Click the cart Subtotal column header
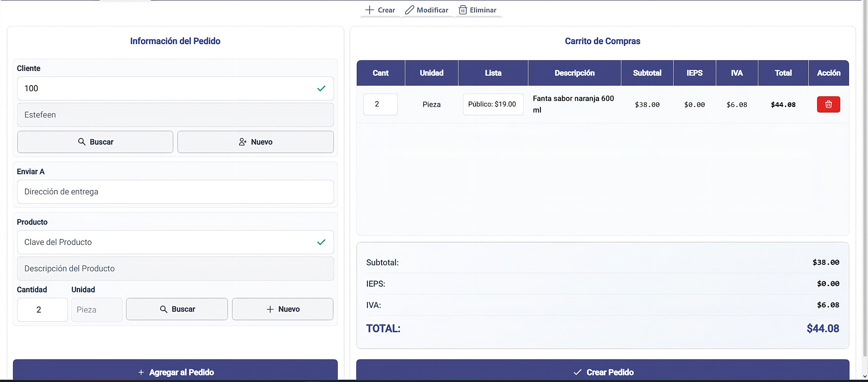This screenshot has height=382, width=868. tap(647, 73)
